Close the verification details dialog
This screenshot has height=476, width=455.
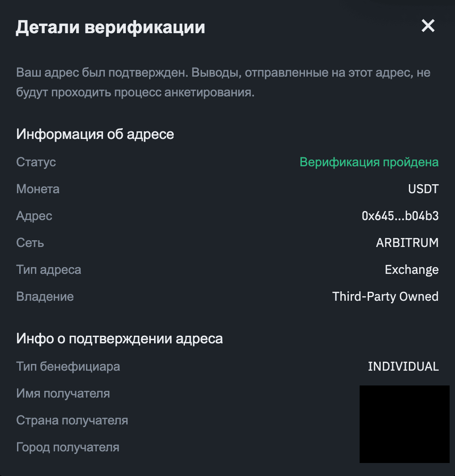tap(428, 26)
